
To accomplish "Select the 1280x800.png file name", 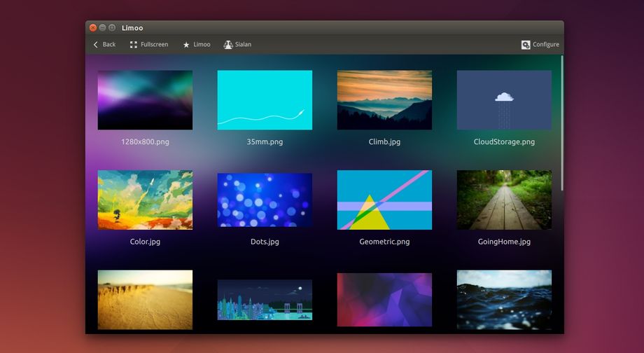I will [145, 141].
